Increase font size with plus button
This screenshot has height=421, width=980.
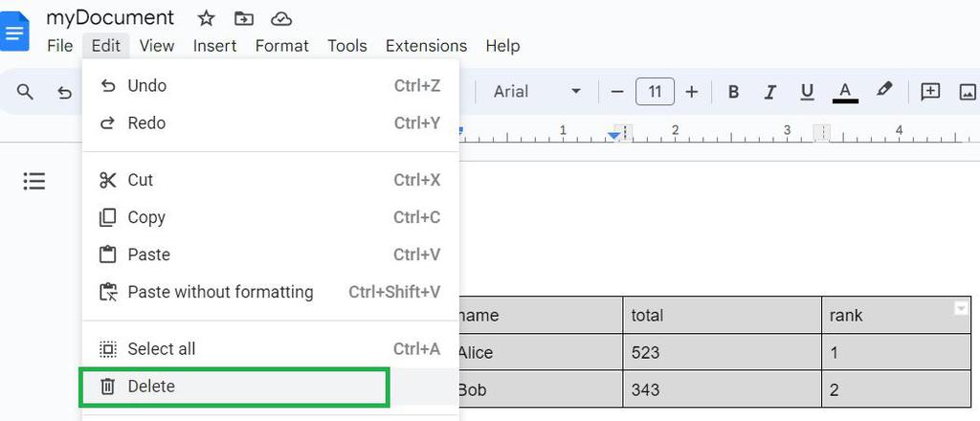pos(692,92)
